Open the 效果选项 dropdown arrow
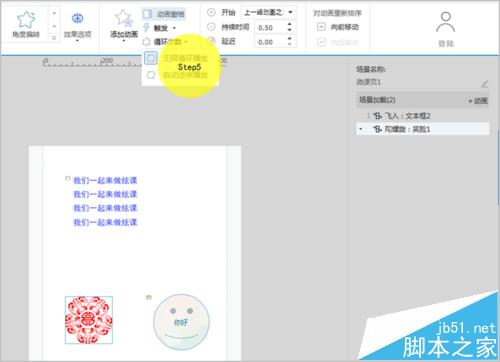 click(x=77, y=41)
